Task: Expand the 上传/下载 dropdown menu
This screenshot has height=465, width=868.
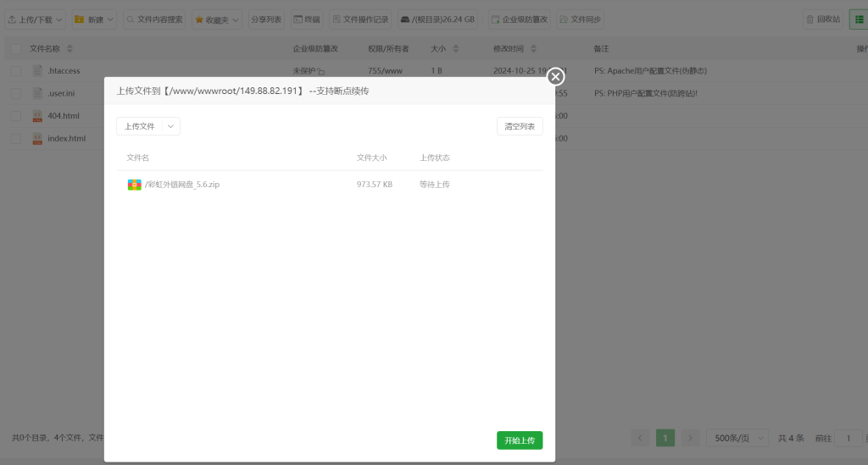Action: coord(34,19)
